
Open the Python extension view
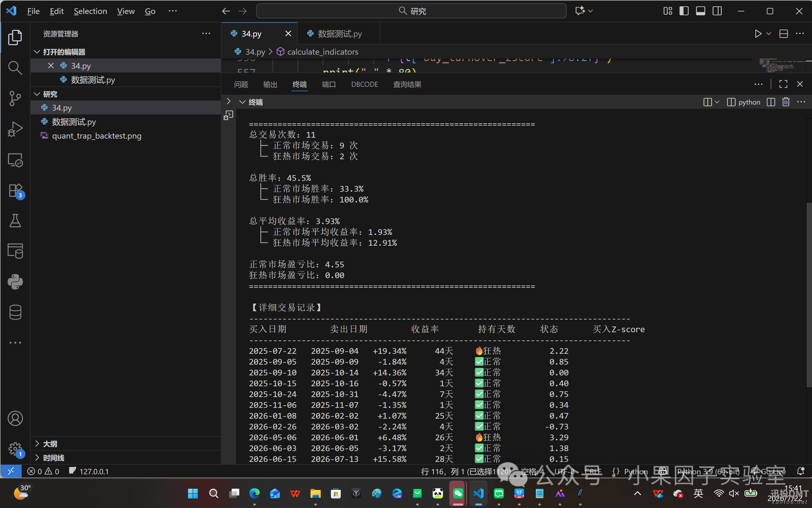(15, 282)
